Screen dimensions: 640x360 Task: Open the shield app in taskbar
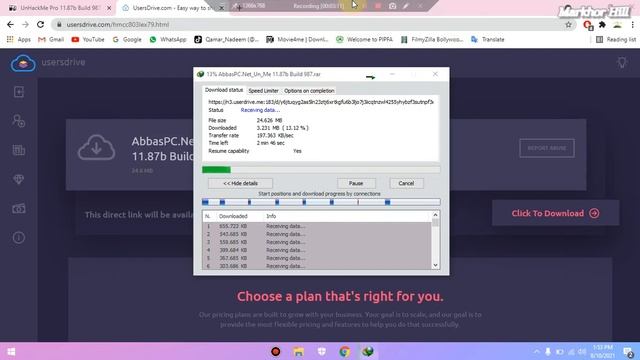point(322,351)
